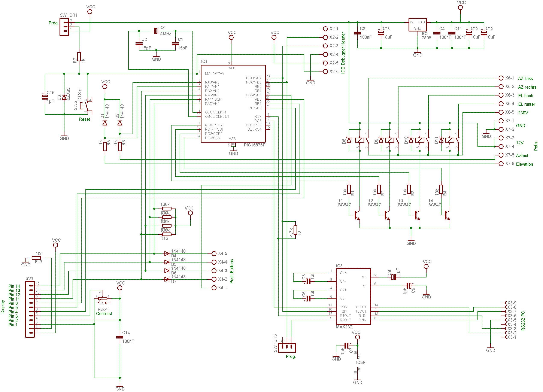Click zener diode D3 BZX85

[x=64, y=97]
